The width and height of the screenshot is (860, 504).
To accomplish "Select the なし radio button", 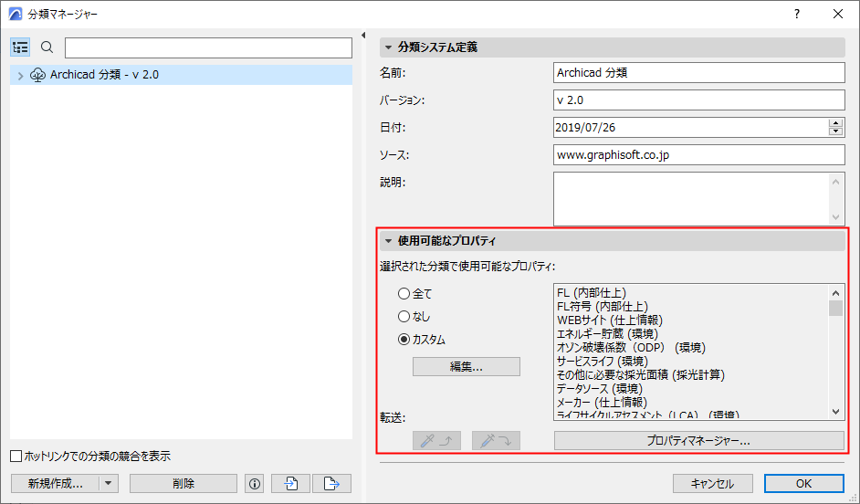I will coord(404,317).
